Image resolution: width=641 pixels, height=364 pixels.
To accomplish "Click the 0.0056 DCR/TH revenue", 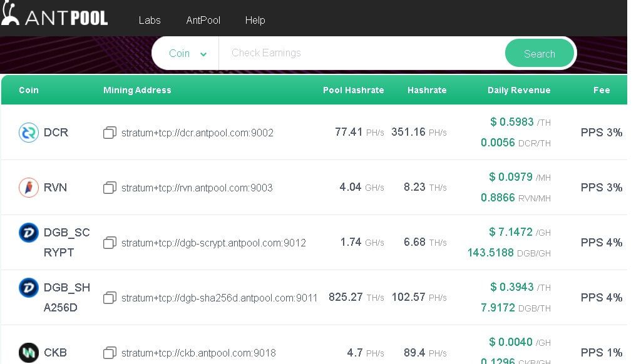I will click(x=516, y=143).
